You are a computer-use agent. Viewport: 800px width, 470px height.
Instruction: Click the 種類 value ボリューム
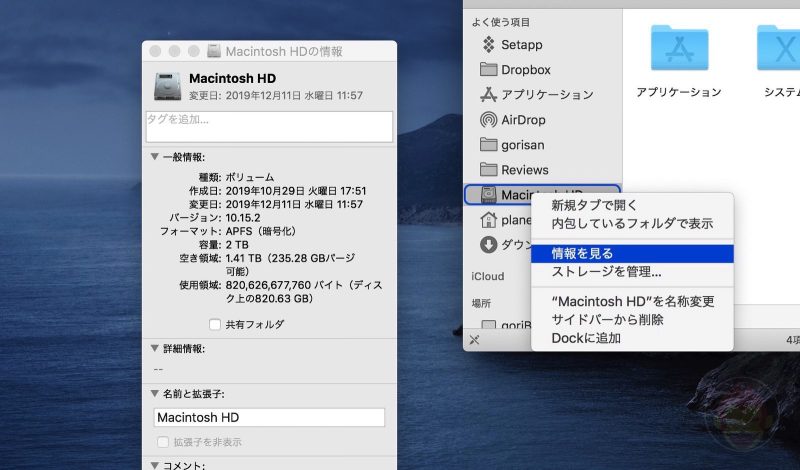pyautogui.click(x=250, y=177)
